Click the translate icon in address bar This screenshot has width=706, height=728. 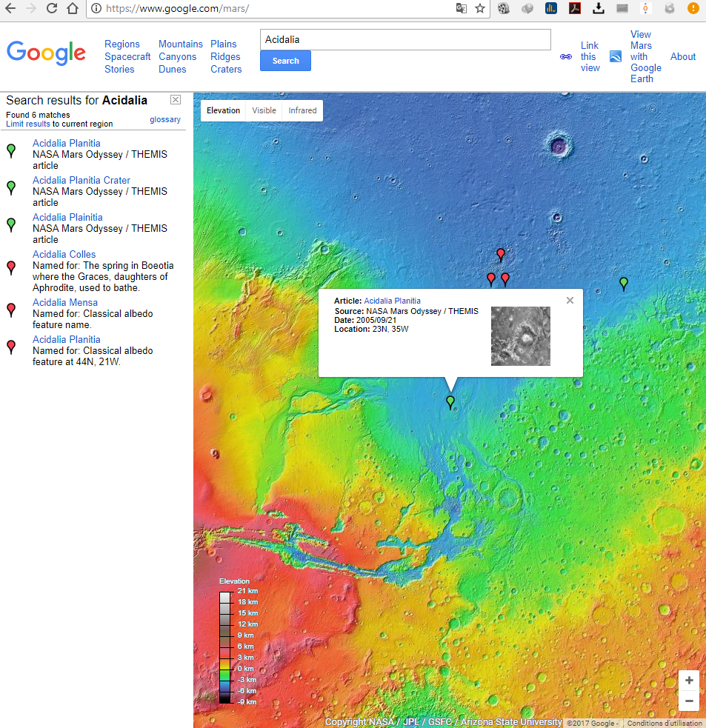[461, 9]
